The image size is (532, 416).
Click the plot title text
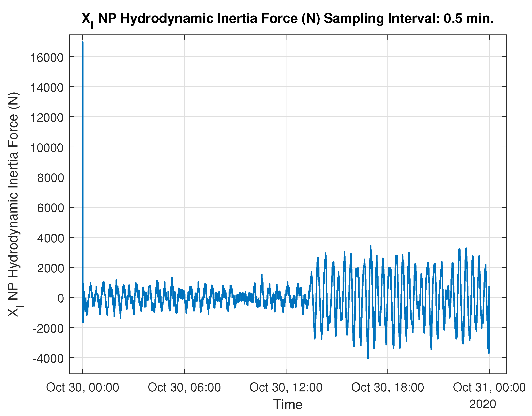tap(287, 19)
